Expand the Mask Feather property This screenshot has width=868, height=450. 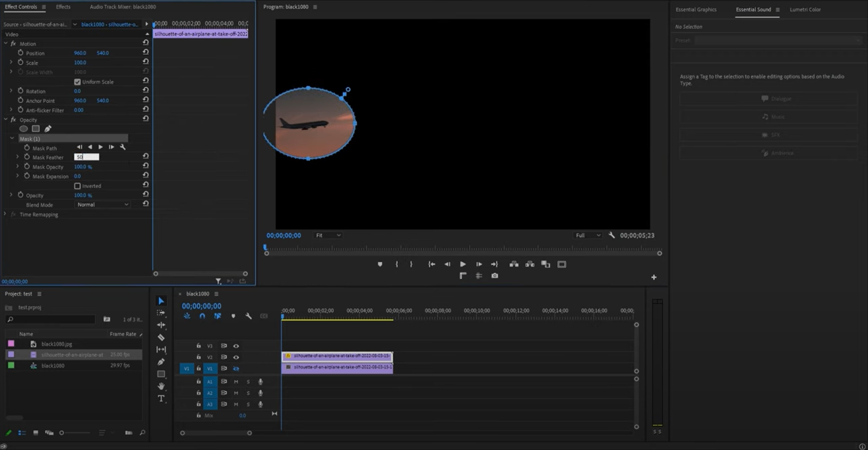coord(17,157)
